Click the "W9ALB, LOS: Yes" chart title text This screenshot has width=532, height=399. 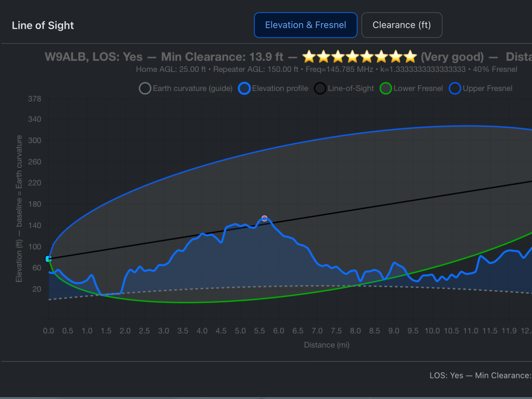click(x=93, y=57)
